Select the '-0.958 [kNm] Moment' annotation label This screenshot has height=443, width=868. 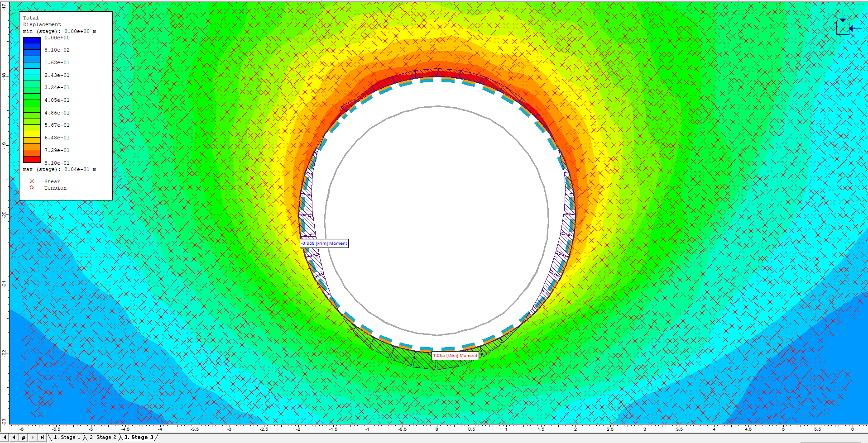(x=324, y=243)
